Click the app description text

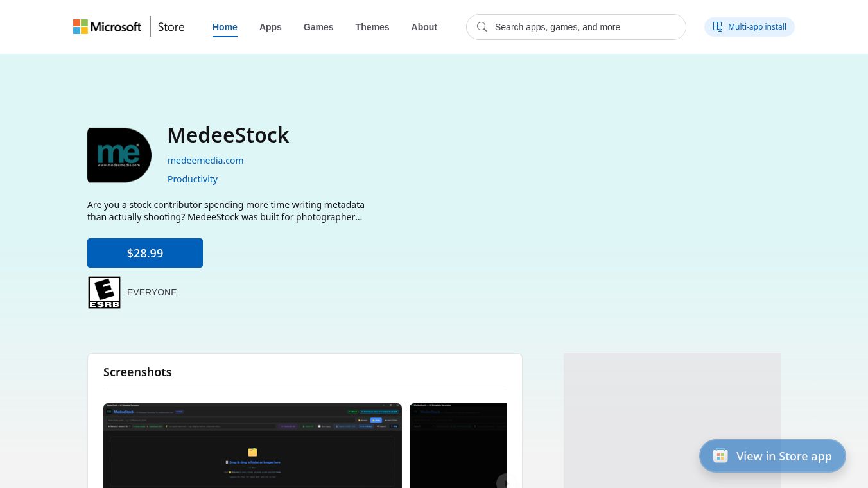pos(226,211)
